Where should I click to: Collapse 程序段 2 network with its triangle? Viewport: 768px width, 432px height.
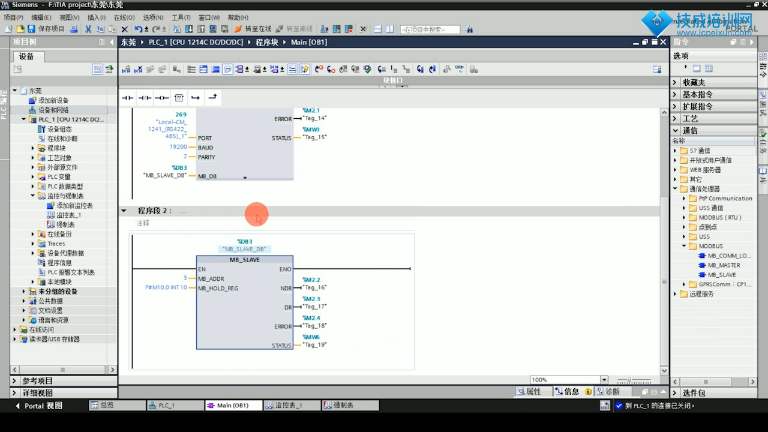click(124, 211)
